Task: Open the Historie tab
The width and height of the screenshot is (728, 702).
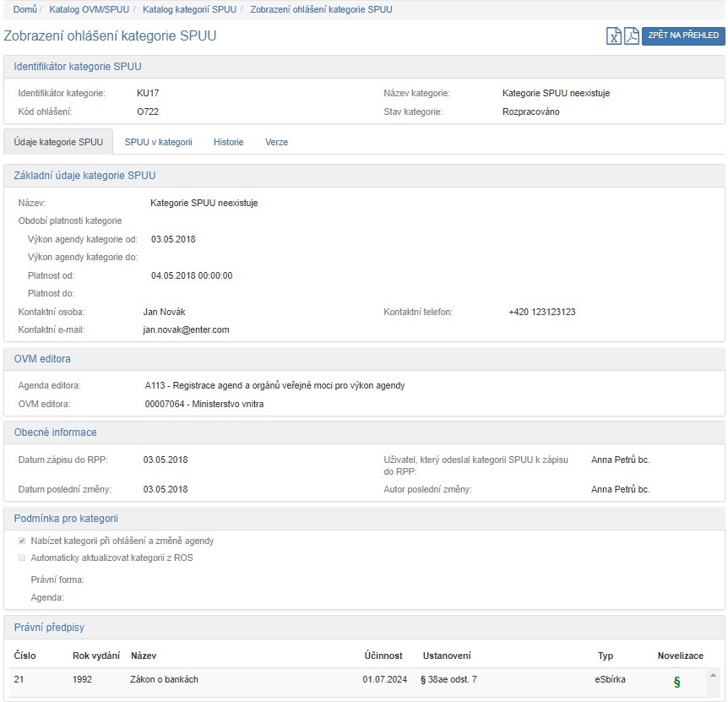Action: [x=228, y=142]
